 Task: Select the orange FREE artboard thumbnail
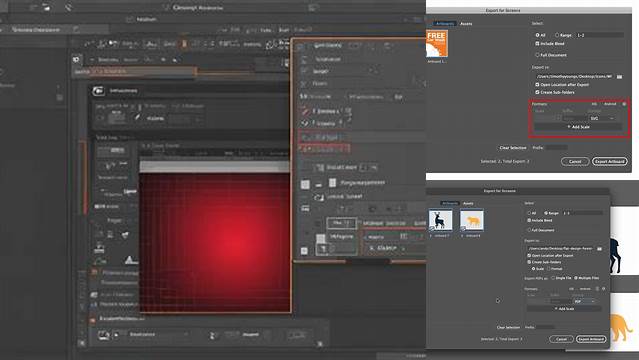coord(436,44)
